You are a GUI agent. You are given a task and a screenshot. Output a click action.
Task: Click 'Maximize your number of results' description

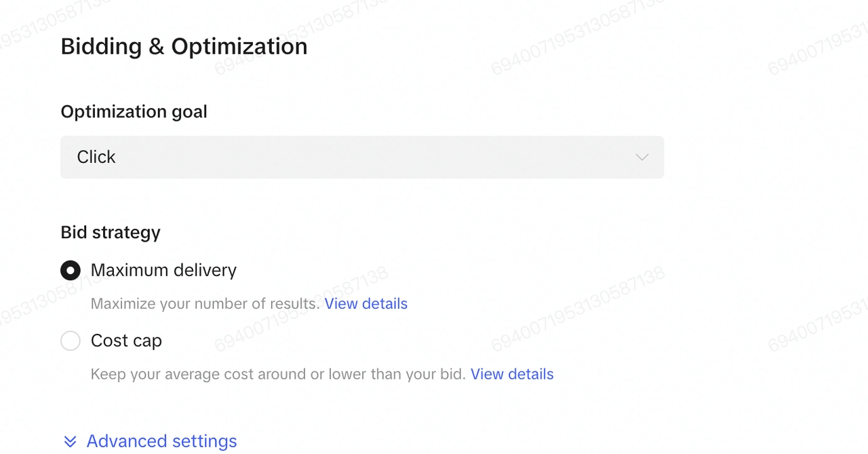click(205, 304)
